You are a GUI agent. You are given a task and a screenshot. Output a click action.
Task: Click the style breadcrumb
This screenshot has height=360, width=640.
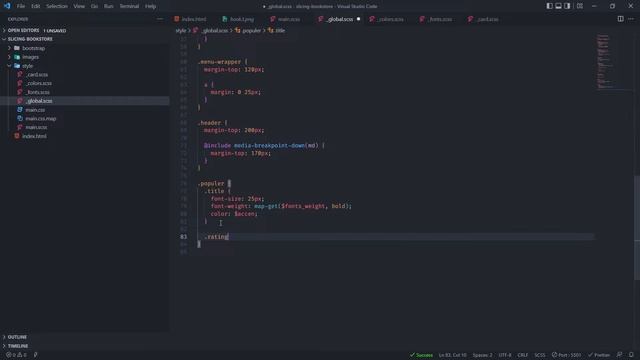(181, 31)
